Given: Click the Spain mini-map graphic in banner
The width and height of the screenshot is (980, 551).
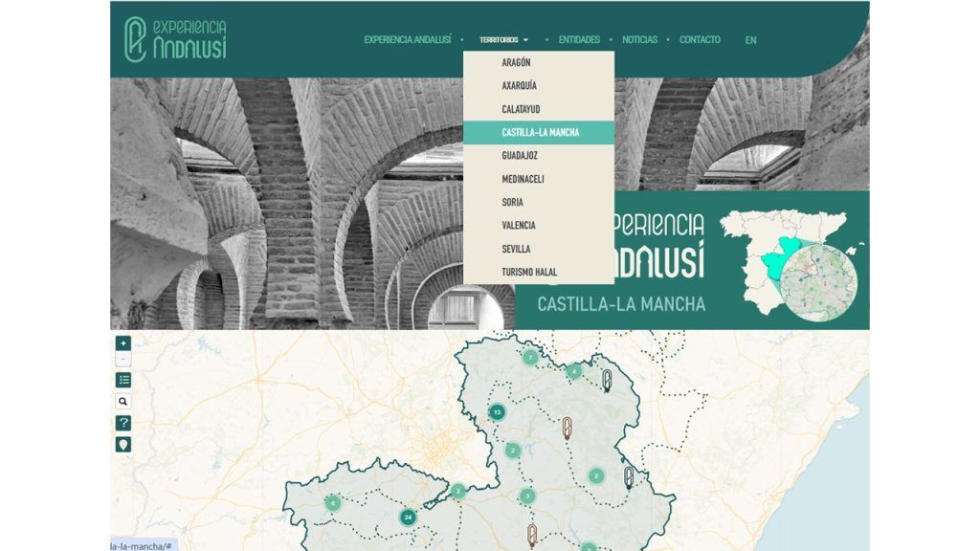Looking at the screenshot, I should tap(791, 266).
